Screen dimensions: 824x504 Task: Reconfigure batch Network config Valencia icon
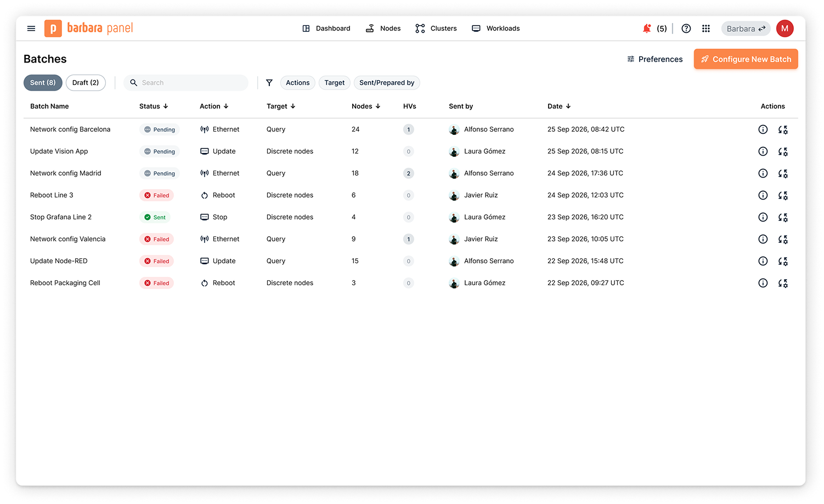[x=783, y=239]
